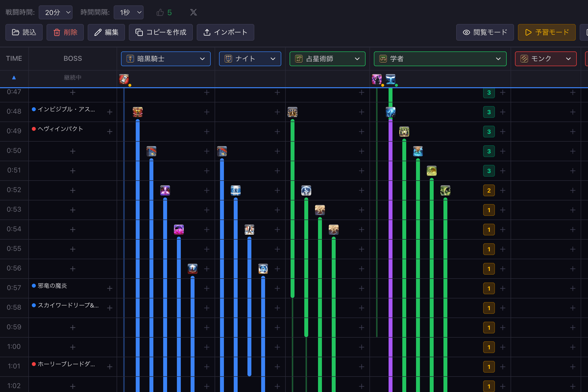Click the インポート button
Image resolution: width=588 pixels, height=392 pixels.
[x=225, y=32]
